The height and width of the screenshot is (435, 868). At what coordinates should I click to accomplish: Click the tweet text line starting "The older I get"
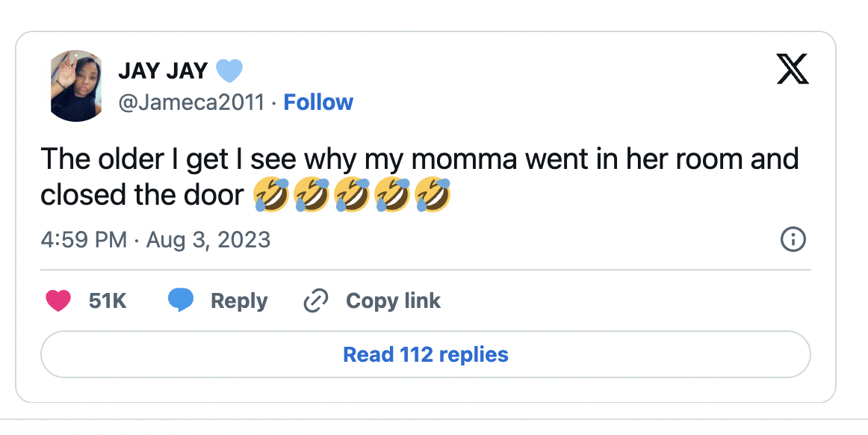419,159
